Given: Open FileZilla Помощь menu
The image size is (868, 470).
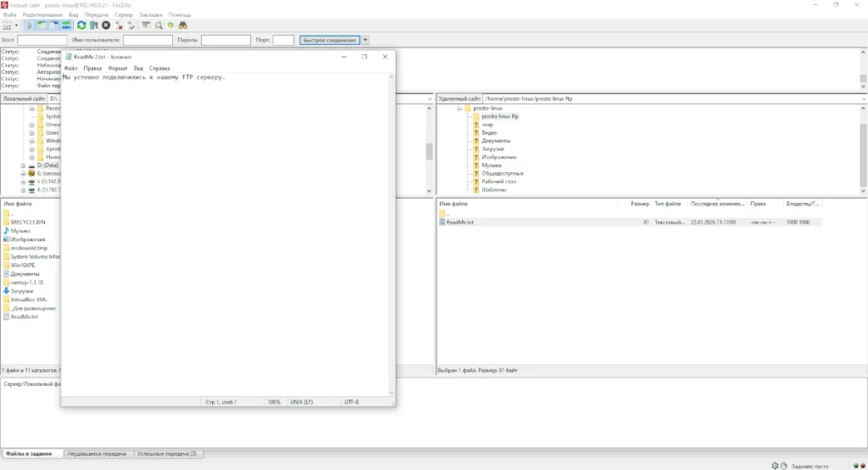Looking at the screenshot, I should 180,15.
